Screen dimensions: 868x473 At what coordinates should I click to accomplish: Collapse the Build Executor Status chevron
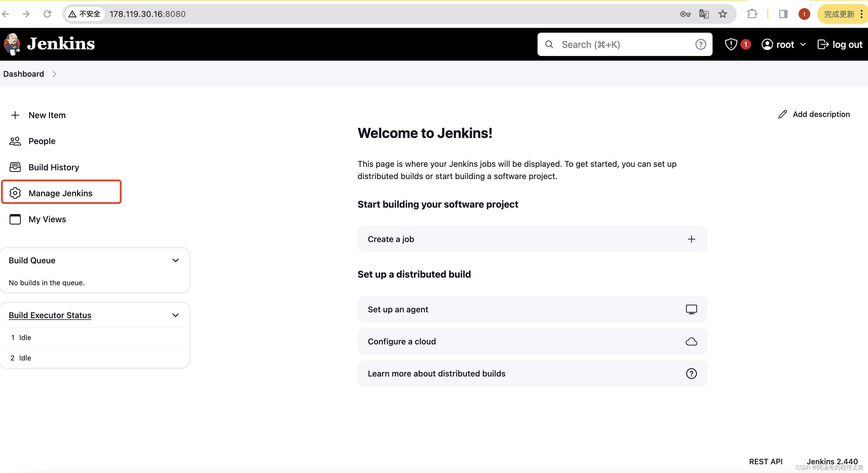coord(176,315)
